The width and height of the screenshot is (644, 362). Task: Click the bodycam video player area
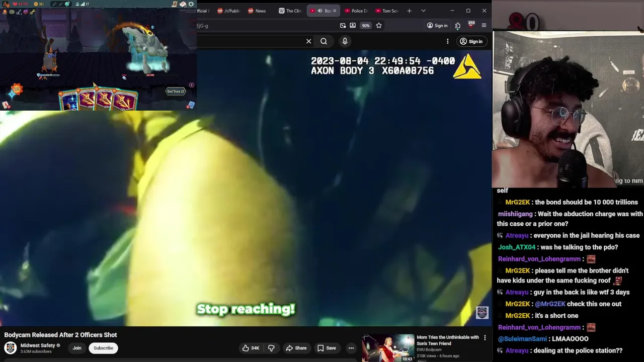click(x=246, y=189)
